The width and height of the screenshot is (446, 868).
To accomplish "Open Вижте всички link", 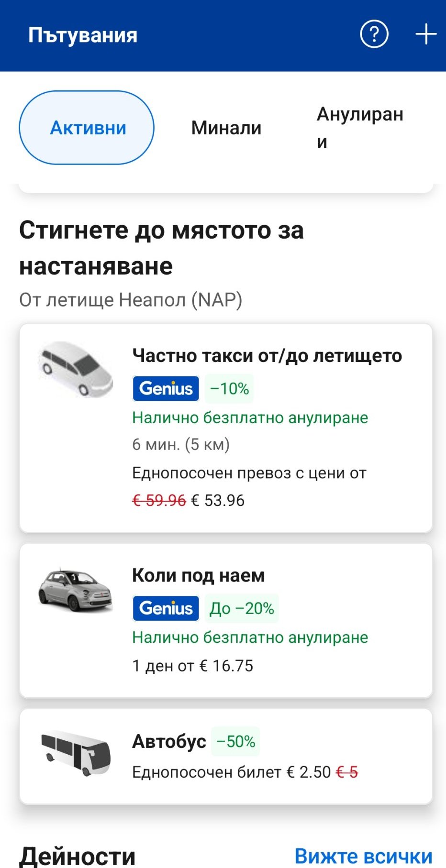I will pyautogui.click(x=363, y=856).
